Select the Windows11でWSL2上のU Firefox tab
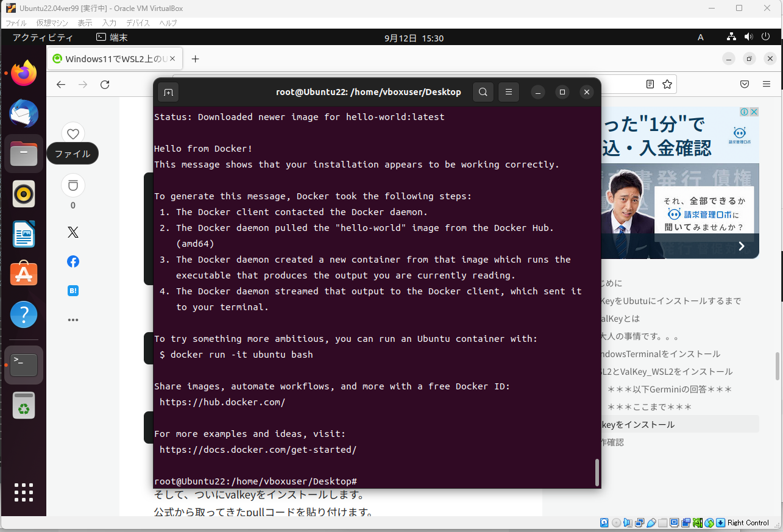The width and height of the screenshot is (783, 532). [x=114, y=59]
